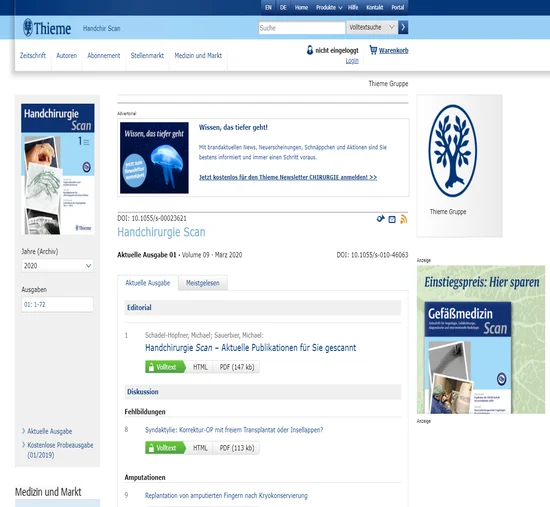Click the Amputationen subsection heading
The height and width of the screenshot is (507, 550).
145,477
